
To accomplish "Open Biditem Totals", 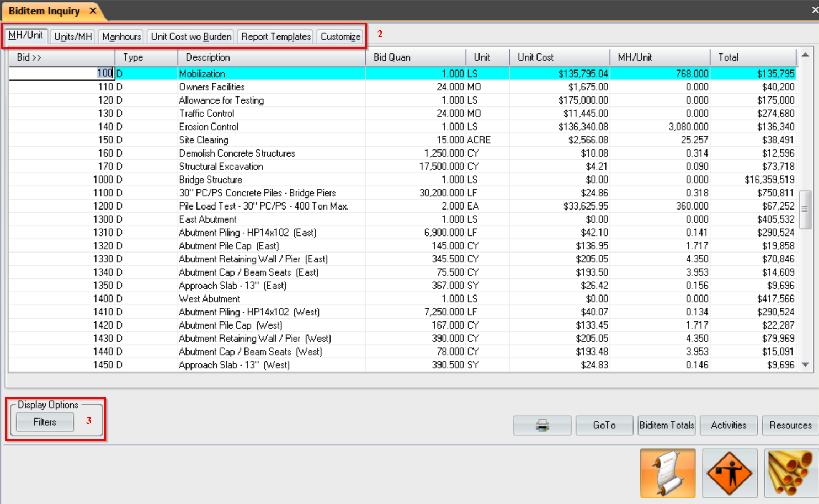I will click(667, 425).
